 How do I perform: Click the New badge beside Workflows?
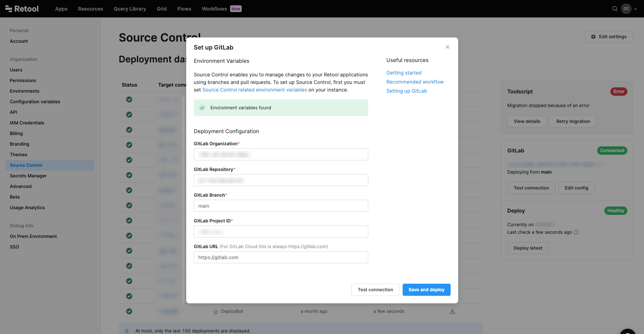coord(236,9)
